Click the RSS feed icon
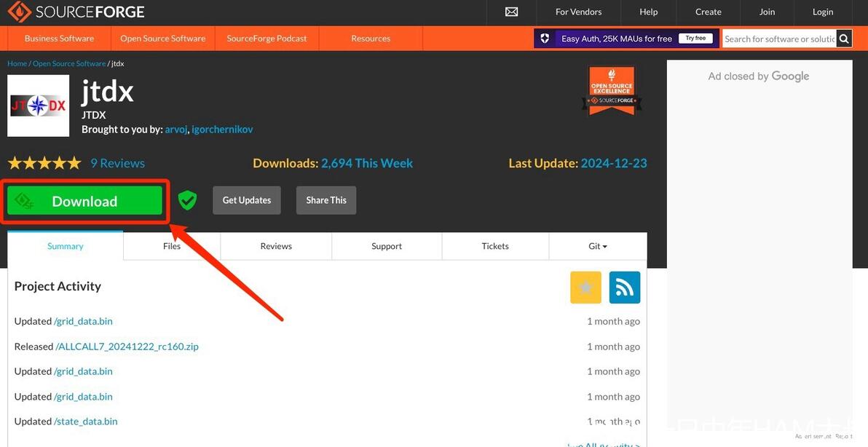868x447 pixels. (625, 287)
